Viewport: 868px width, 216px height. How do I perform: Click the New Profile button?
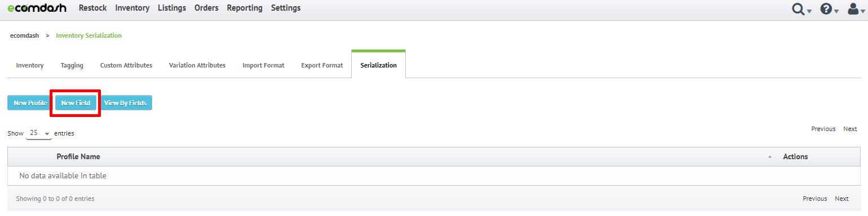click(30, 103)
